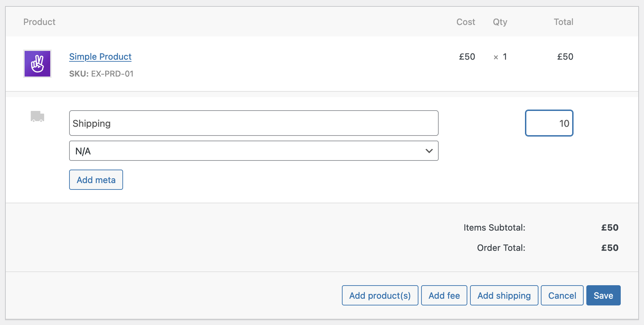Click the Cost column header
Viewport: 644px width, 325px height.
pos(466,22)
